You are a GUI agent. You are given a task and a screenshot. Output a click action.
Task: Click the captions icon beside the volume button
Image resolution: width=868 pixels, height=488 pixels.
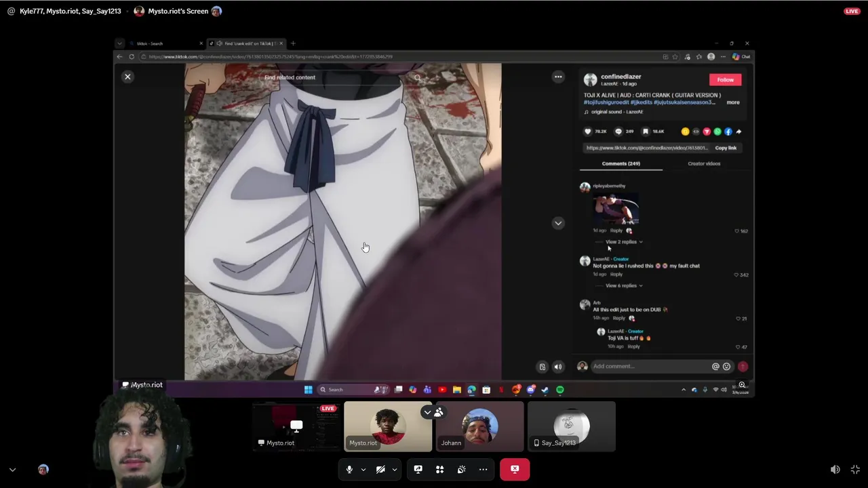click(542, 367)
